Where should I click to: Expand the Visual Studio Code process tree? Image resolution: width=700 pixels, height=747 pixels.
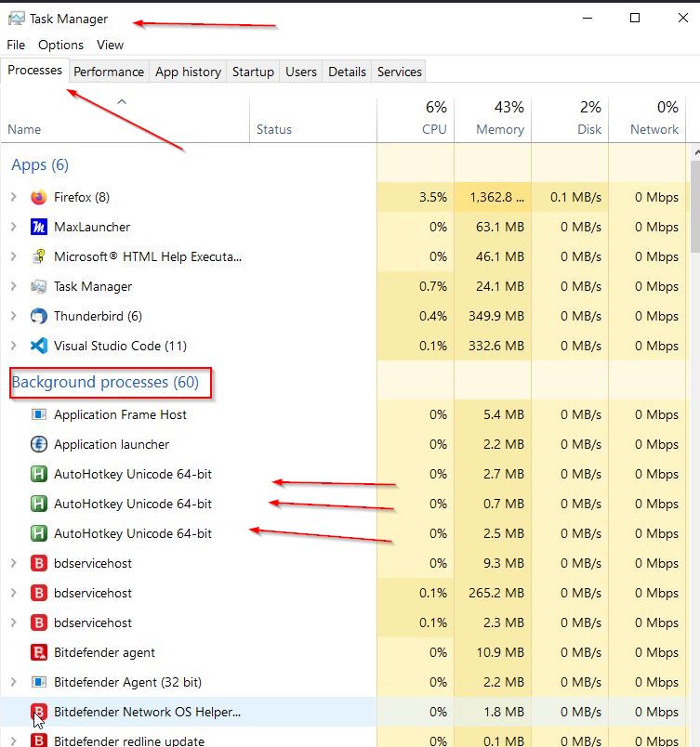pyautogui.click(x=13, y=346)
